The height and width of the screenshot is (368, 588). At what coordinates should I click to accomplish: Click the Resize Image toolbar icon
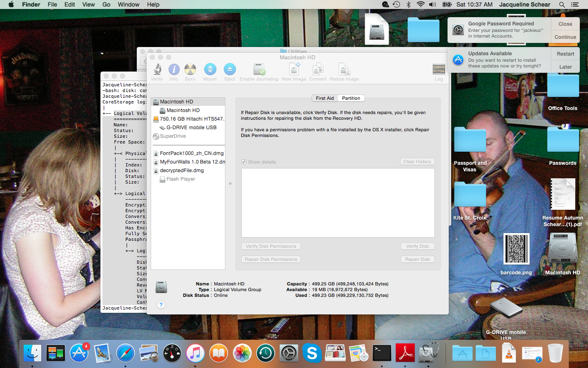point(344,72)
